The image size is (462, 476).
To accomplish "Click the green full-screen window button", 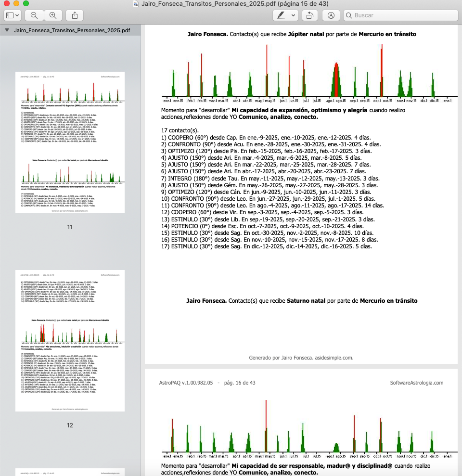I will coord(26,4).
